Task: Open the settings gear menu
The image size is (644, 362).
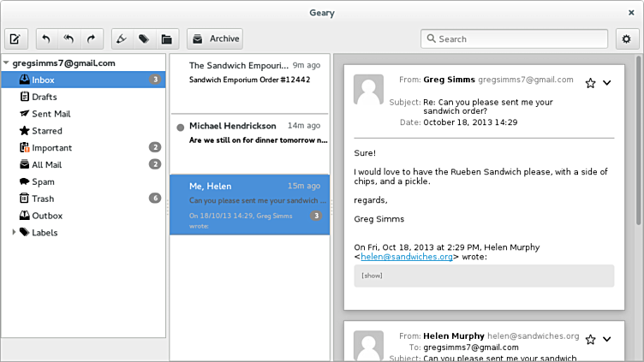Action: click(x=626, y=39)
